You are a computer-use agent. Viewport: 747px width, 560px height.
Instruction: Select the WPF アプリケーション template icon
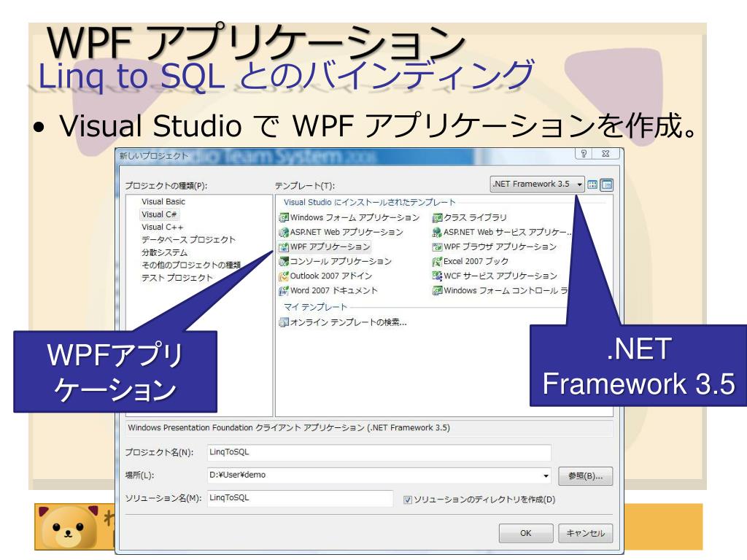(284, 247)
